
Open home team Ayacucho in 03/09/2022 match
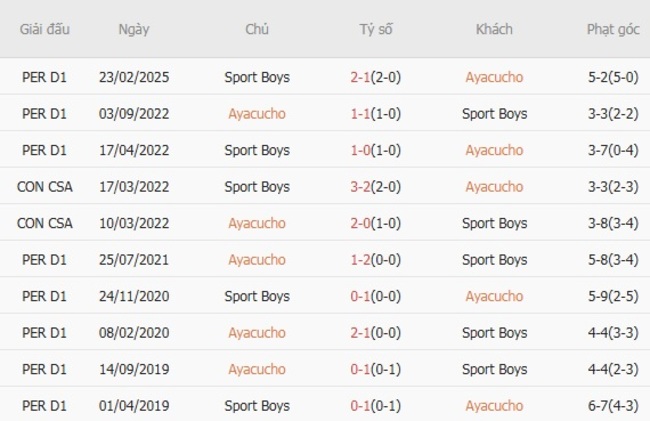pyautogui.click(x=257, y=114)
